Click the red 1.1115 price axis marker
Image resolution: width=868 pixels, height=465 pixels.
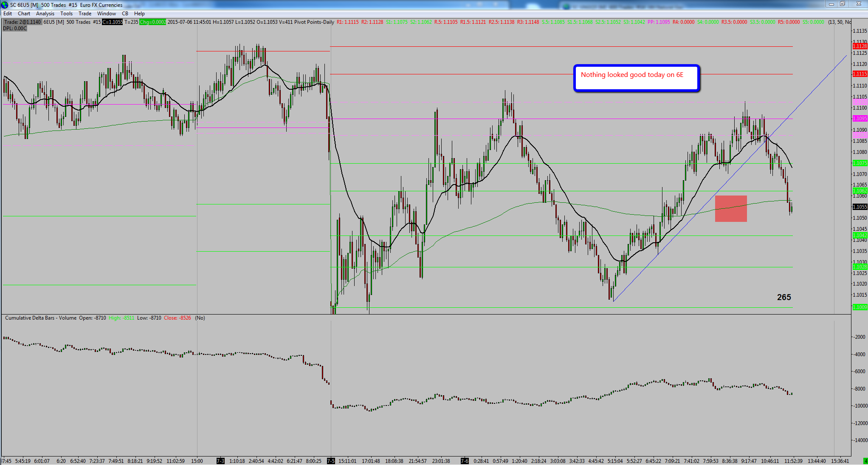[x=860, y=74]
